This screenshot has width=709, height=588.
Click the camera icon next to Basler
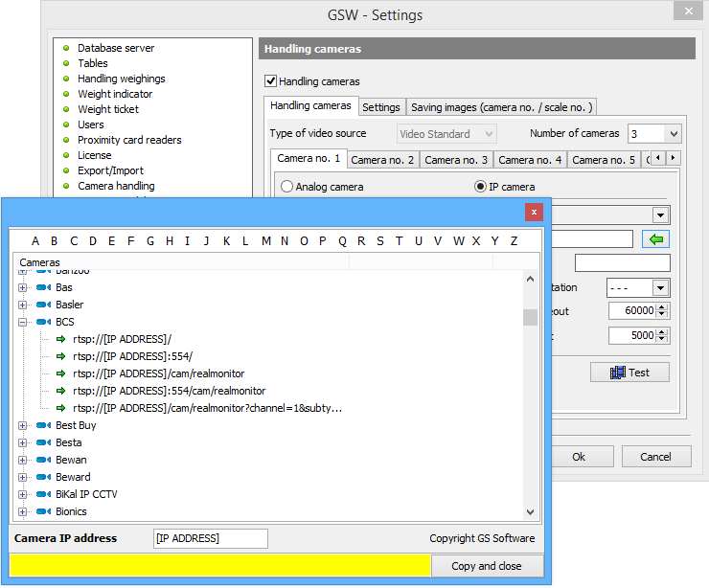tap(43, 305)
